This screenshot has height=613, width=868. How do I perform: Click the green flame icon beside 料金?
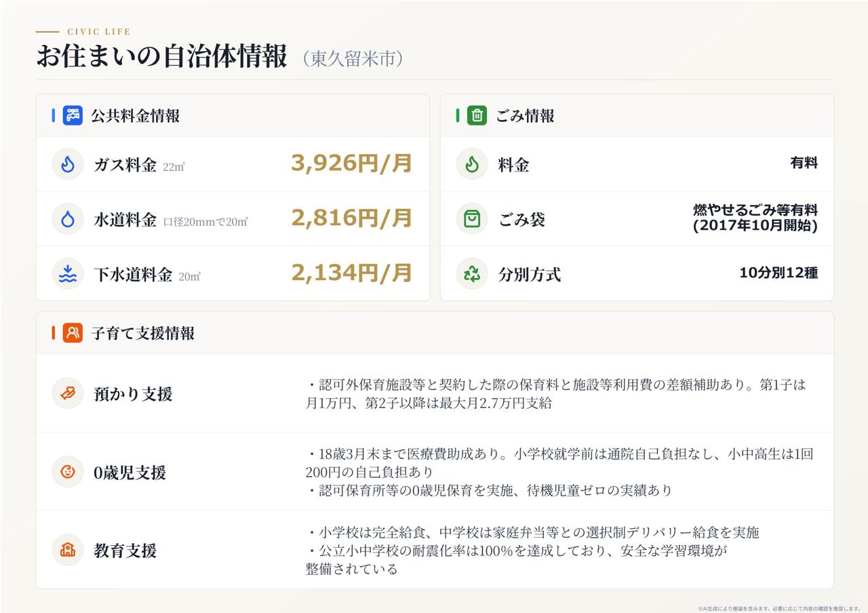(472, 164)
